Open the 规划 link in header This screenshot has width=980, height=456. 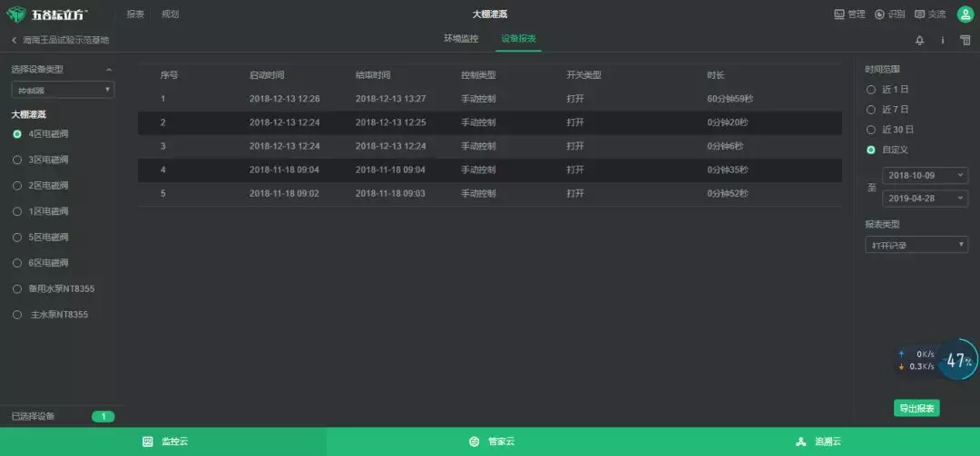170,14
